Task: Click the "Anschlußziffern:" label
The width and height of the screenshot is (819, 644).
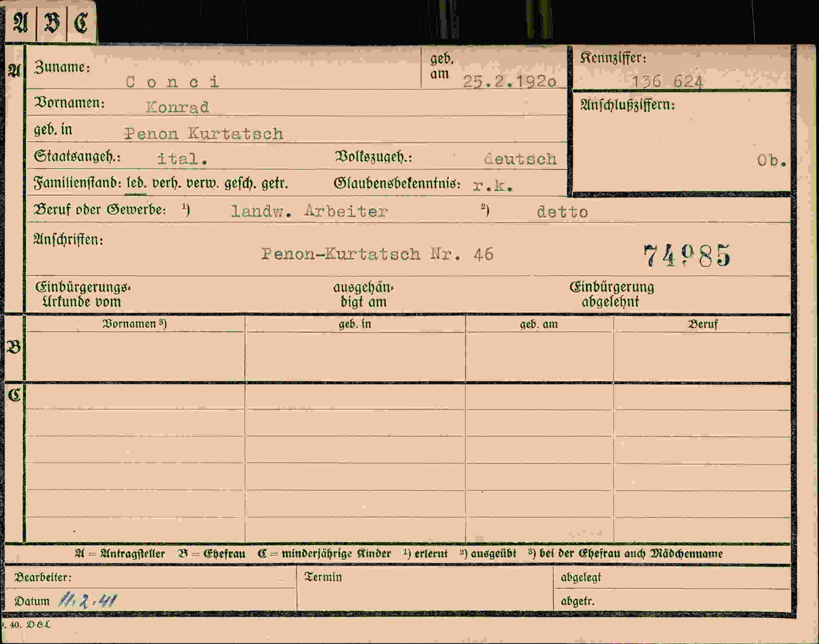Action: pyautogui.click(x=628, y=105)
